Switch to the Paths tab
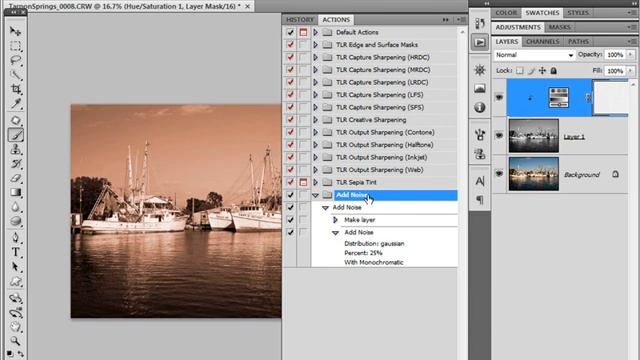This screenshot has height=360, width=640. pos(578,42)
